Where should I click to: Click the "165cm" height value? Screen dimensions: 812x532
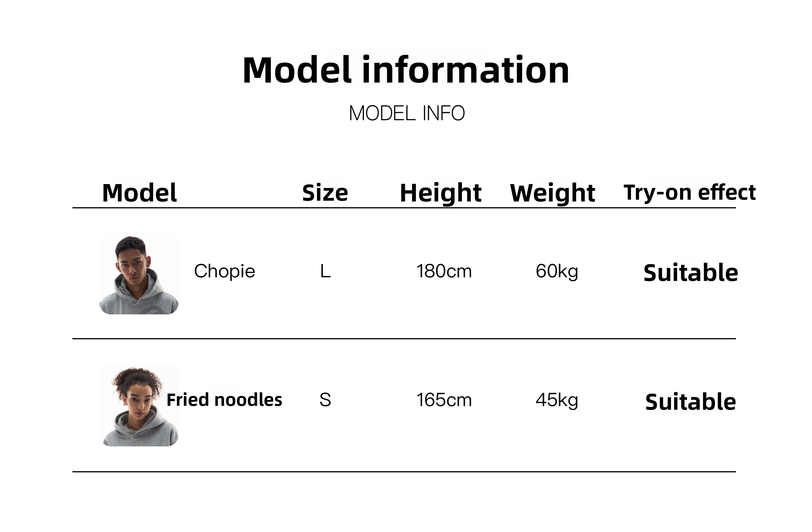point(444,400)
